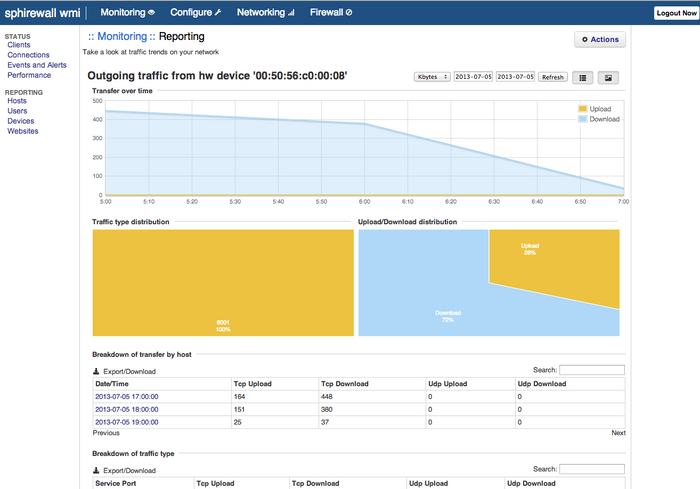Open Hosts reporting link
The image size is (700, 489).
tap(17, 101)
